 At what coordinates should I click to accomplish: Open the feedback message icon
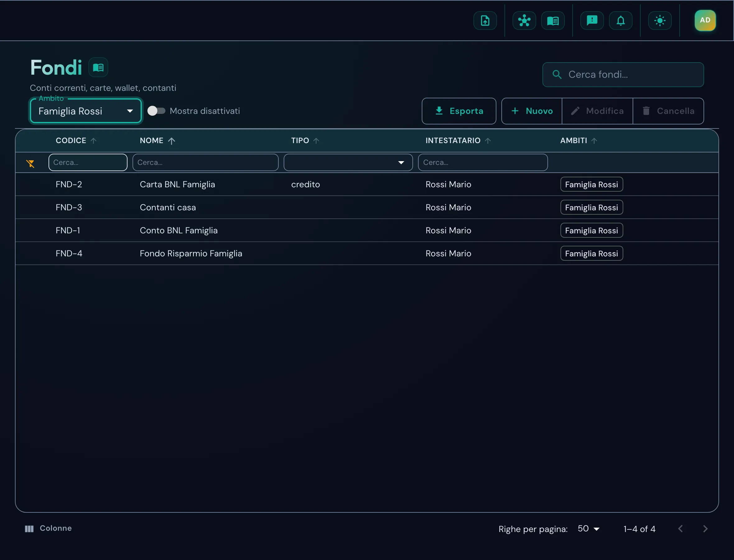(592, 21)
